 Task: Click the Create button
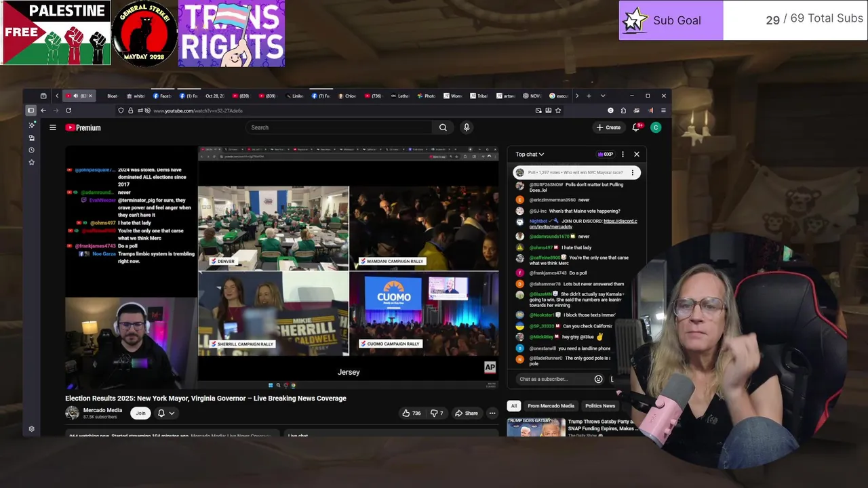click(609, 127)
